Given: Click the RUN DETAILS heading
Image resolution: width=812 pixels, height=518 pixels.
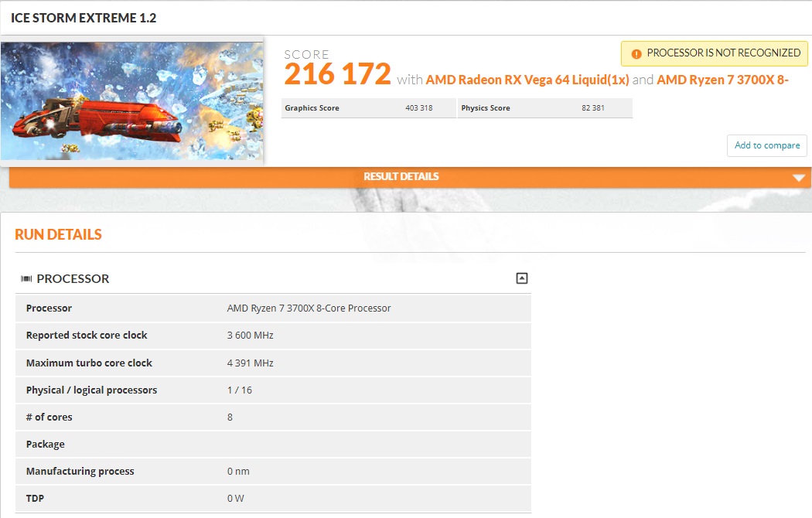Looking at the screenshot, I should pyautogui.click(x=59, y=234).
